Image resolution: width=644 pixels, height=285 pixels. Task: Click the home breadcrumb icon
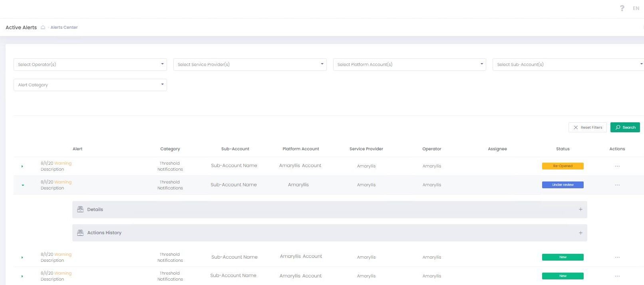click(x=43, y=28)
